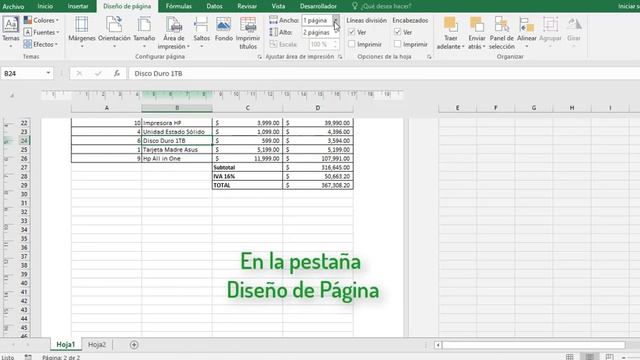Open the Orientación page orientation menu
Viewport: 640px width, 360px height.
tap(114, 32)
